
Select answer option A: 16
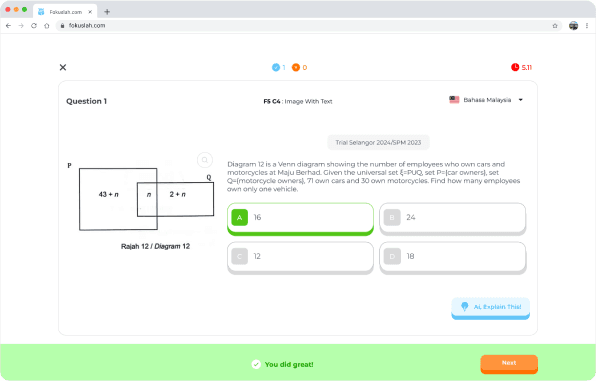pos(300,219)
